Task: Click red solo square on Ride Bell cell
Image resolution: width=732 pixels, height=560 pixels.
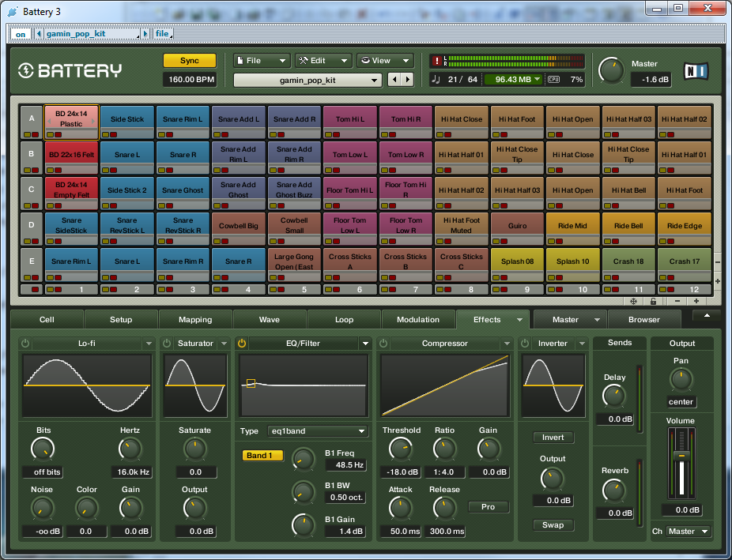Action: (x=615, y=242)
